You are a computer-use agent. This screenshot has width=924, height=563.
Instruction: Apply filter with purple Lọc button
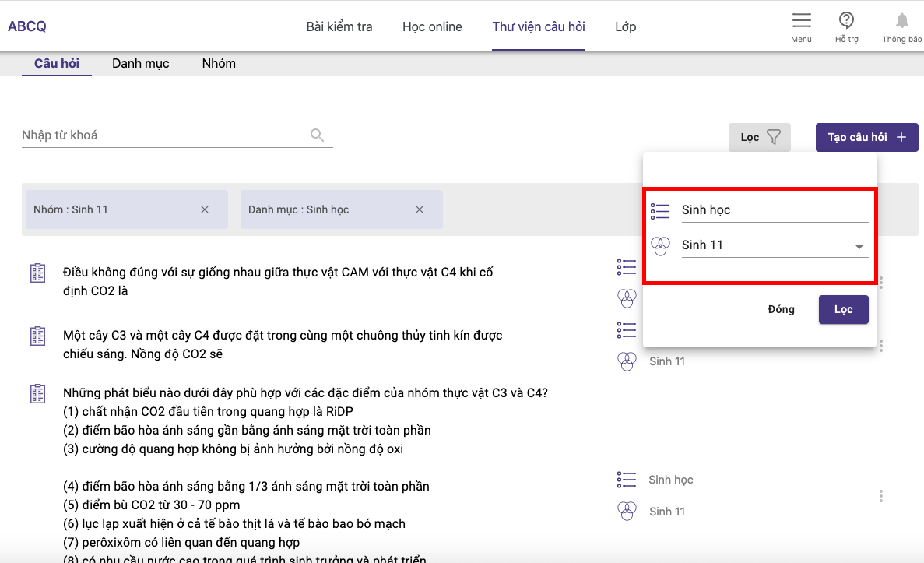pyautogui.click(x=843, y=309)
